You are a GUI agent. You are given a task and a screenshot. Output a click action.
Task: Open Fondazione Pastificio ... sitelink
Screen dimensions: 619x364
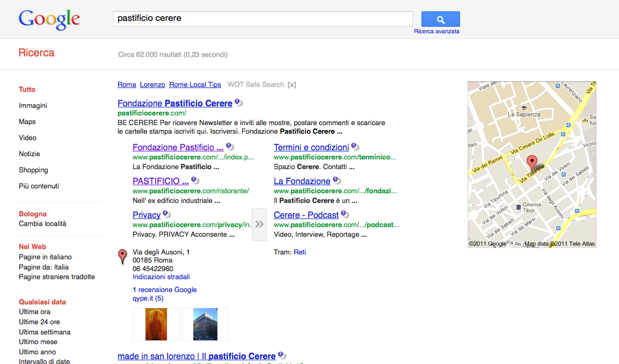(x=178, y=147)
